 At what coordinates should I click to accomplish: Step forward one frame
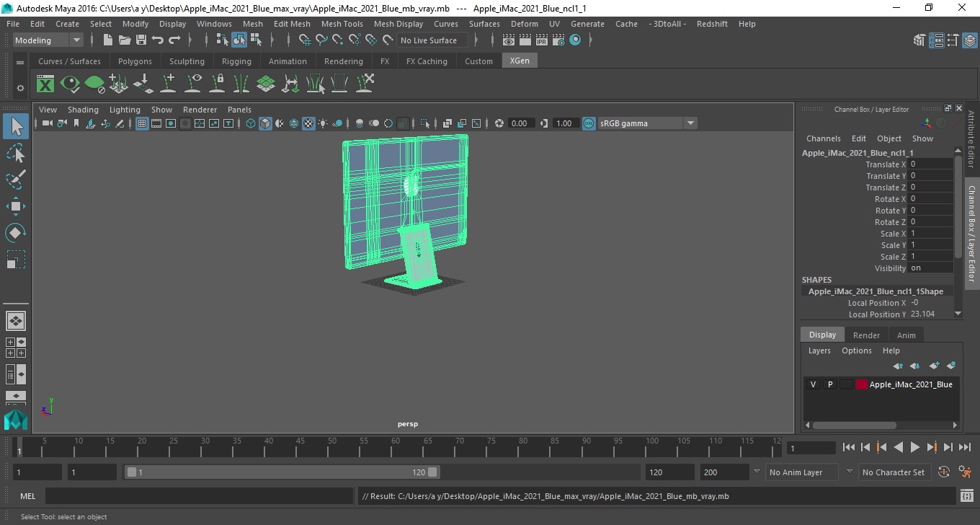pyautogui.click(x=948, y=448)
